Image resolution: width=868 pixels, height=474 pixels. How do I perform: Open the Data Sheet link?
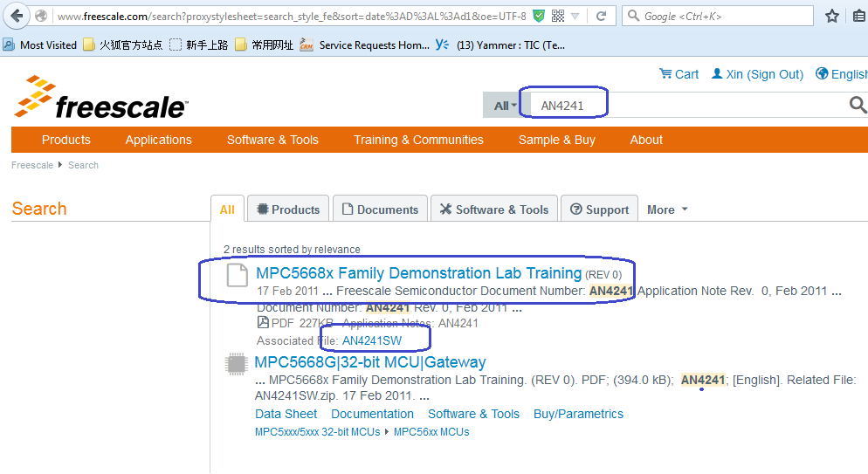[x=286, y=414]
